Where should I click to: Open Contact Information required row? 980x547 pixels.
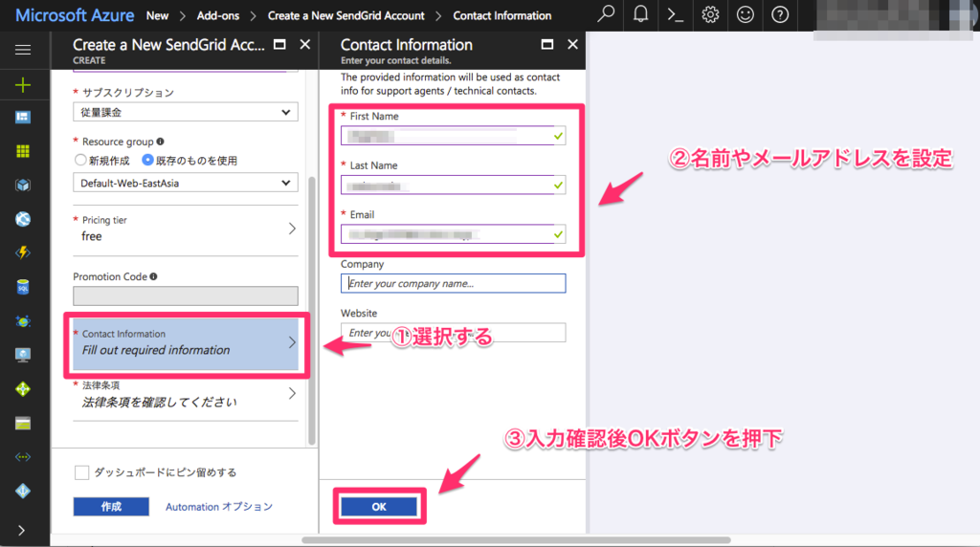186,342
